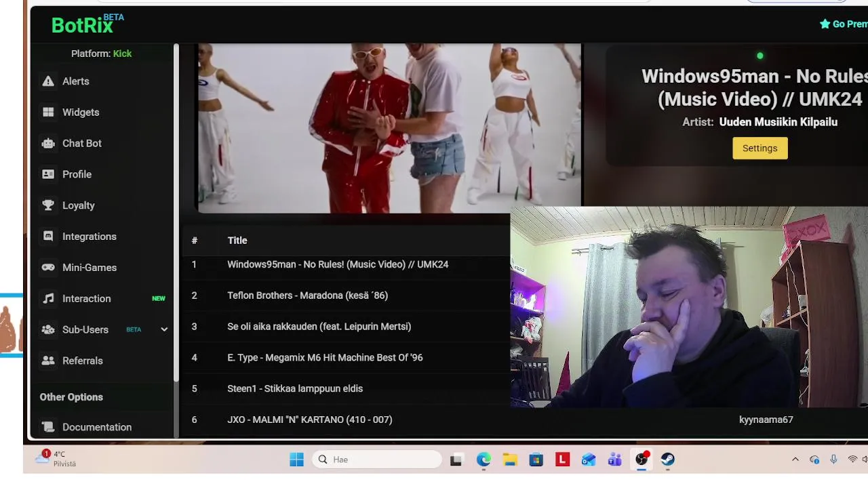Screen dimensions: 868x488
Task: Select song row Windows95man - No Rules!
Action: [x=346, y=265]
